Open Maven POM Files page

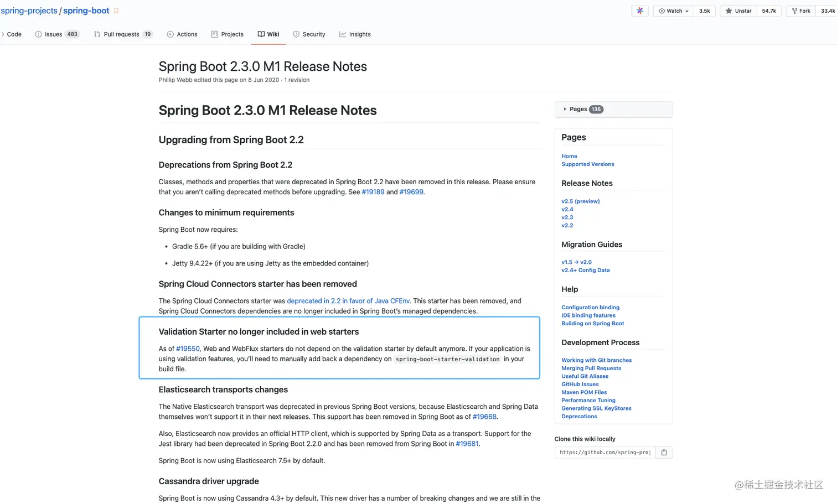click(584, 392)
